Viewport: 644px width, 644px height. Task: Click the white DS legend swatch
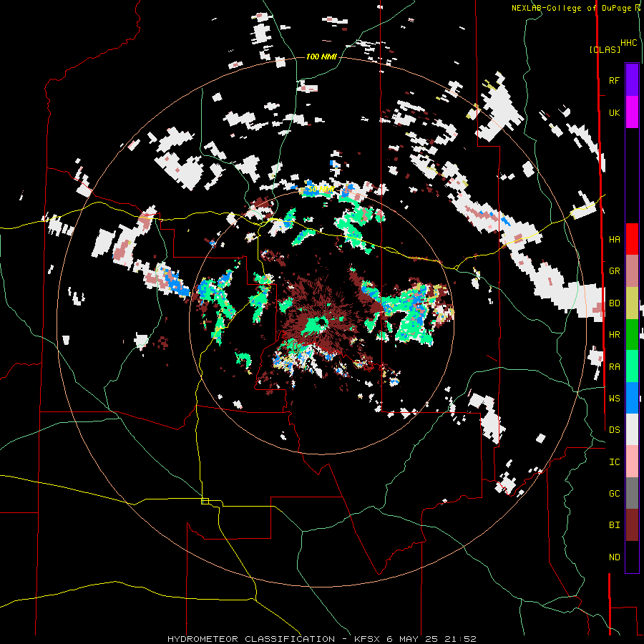pos(632,429)
